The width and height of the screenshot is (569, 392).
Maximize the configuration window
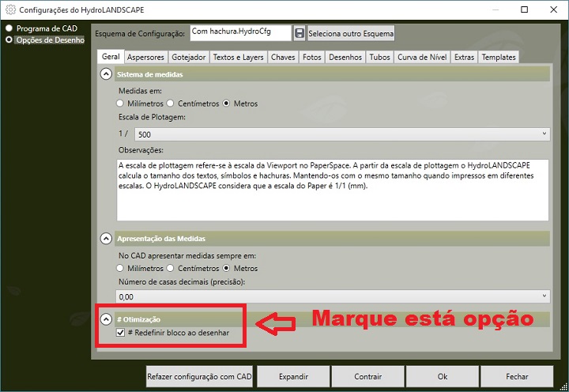[x=525, y=9]
